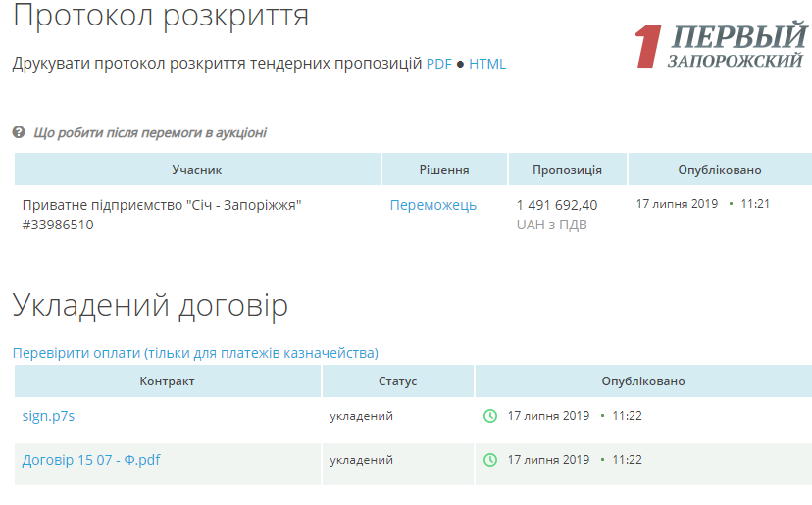Click the proposal amount 1 491 692,40
This screenshot has height=505, width=812.
pyautogui.click(x=556, y=205)
